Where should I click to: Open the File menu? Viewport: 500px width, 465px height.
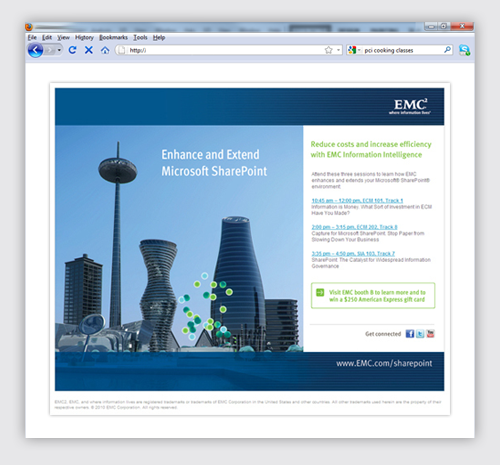point(32,37)
